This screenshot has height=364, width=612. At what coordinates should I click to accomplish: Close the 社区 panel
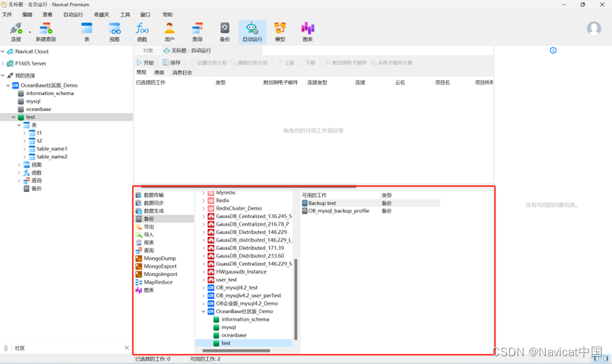pyautogui.click(x=127, y=348)
